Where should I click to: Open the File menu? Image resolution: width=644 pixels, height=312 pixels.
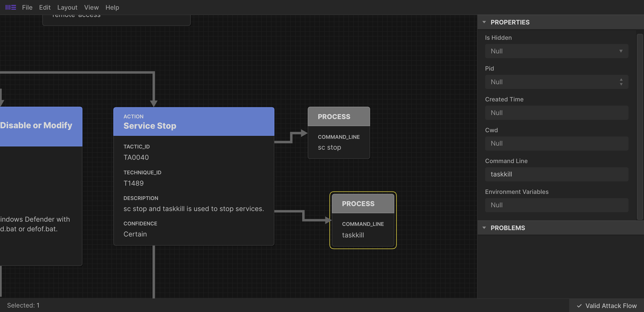(x=27, y=7)
